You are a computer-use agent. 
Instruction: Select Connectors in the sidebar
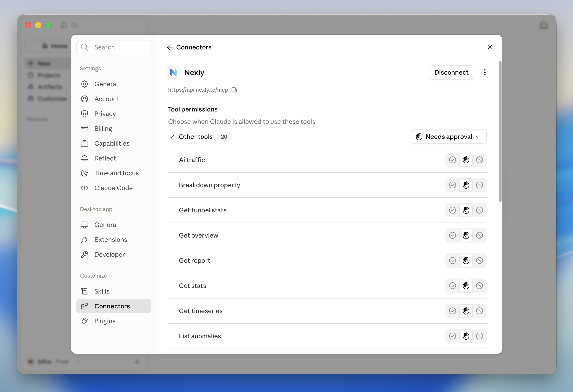[114, 306]
